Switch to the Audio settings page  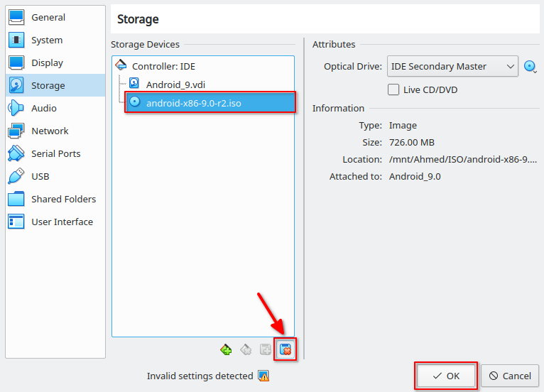click(55, 108)
